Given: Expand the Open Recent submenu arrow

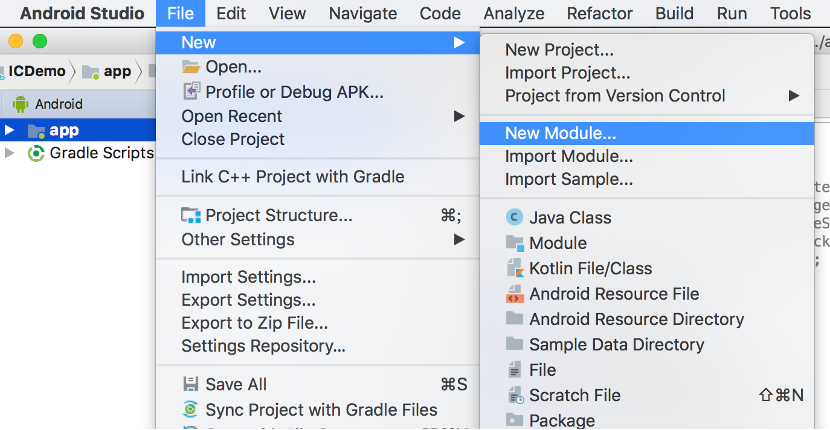Looking at the screenshot, I should point(459,116).
